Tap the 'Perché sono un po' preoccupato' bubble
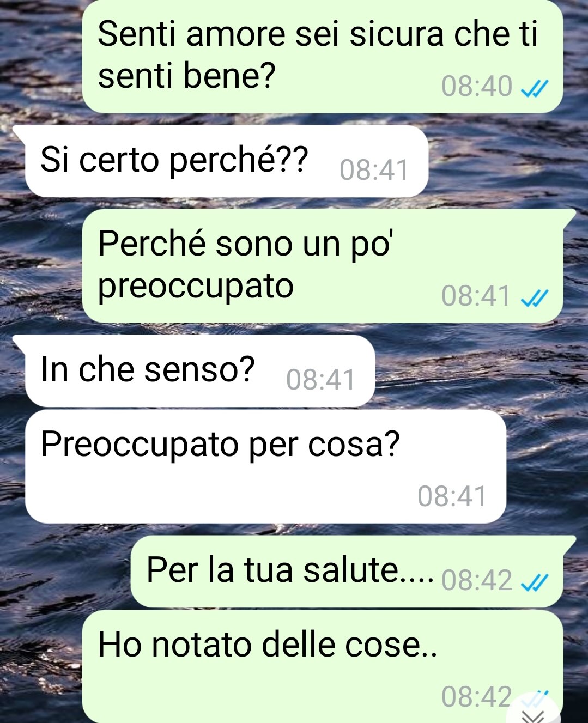 point(322,266)
